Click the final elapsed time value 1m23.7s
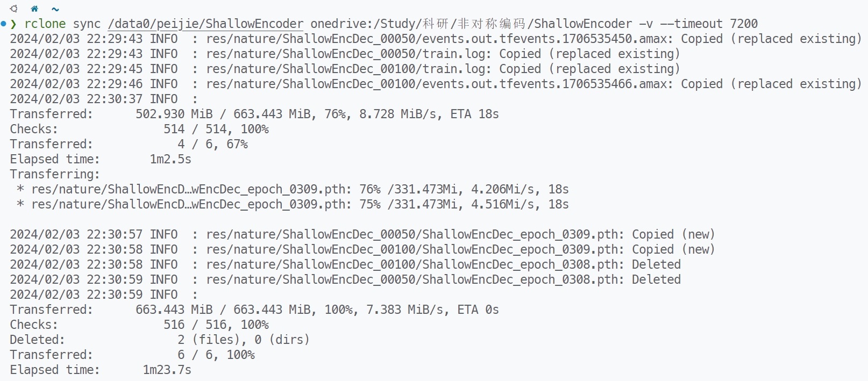This screenshot has height=381, width=868. point(167,370)
